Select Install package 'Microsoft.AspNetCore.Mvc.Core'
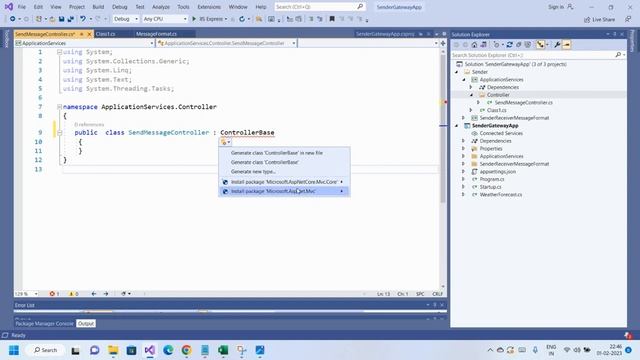The width and height of the screenshot is (640, 360). pyautogui.click(x=284, y=182)
